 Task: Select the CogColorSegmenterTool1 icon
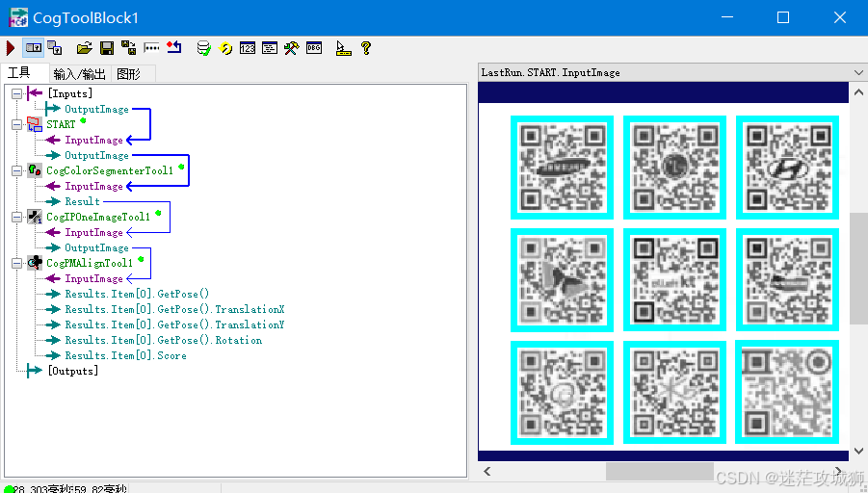(x=35, y=170)
